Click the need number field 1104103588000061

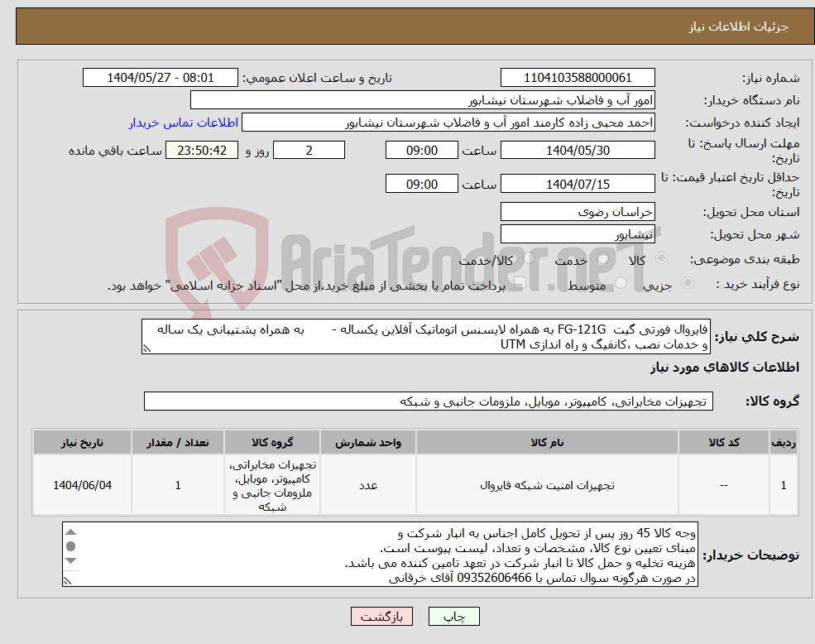pos(577,77)
